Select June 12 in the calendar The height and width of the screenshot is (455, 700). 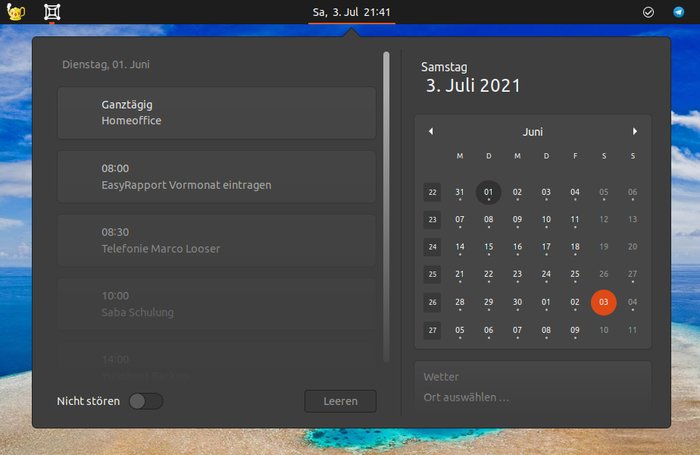604,220
